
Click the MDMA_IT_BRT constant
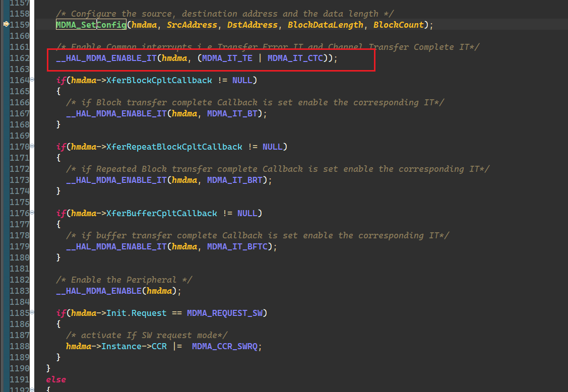point(235,180)
